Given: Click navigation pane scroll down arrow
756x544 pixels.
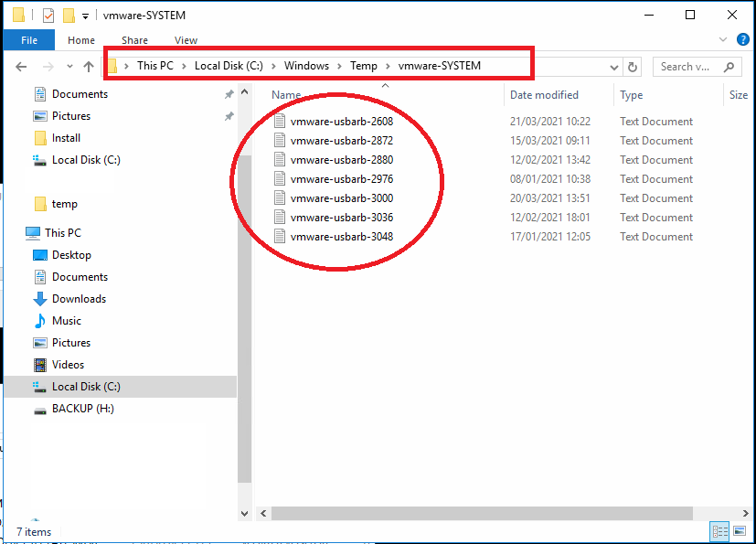Looking at the screenshot, I should pos(244,514).
